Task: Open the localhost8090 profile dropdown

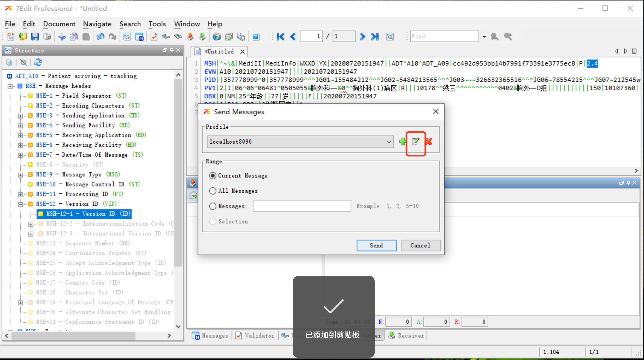Action: [x=389, y=142]
